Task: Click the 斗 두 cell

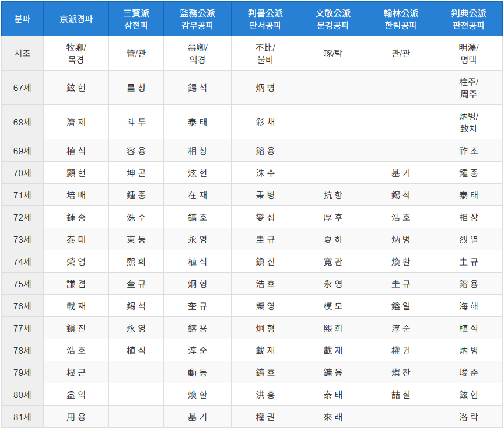Action: coord(136,122)
